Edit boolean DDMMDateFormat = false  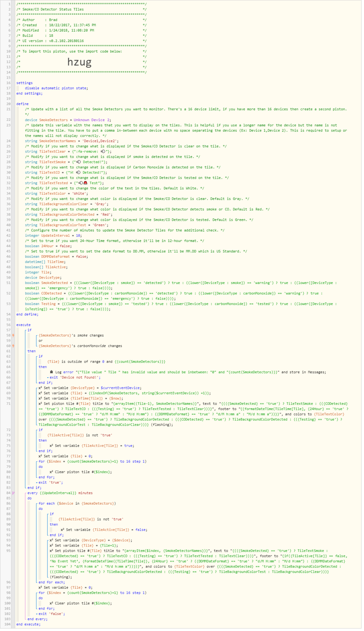tap(56, 257)
